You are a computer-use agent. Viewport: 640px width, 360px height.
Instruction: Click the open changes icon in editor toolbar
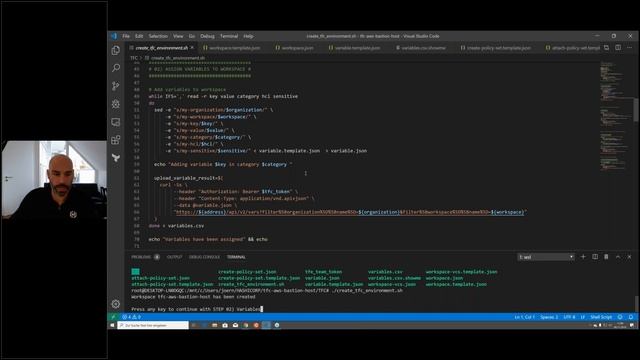pyautogui.click(x=607, y=48)
